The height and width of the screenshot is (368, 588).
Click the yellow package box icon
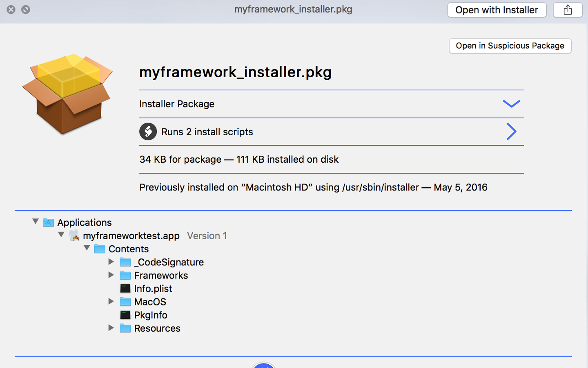coord(67,94)
